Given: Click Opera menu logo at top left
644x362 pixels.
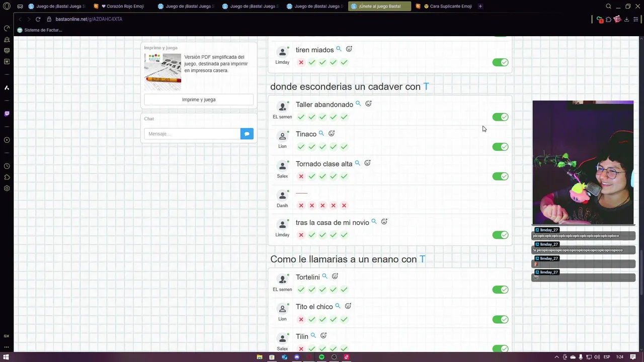Looking at the screenshot, I should [x=7, y=7].
